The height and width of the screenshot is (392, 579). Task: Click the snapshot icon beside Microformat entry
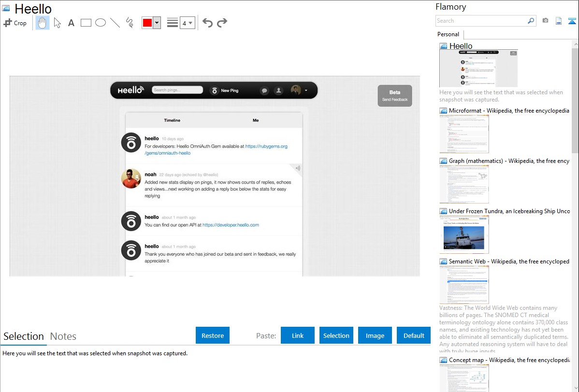click(443, 111)
